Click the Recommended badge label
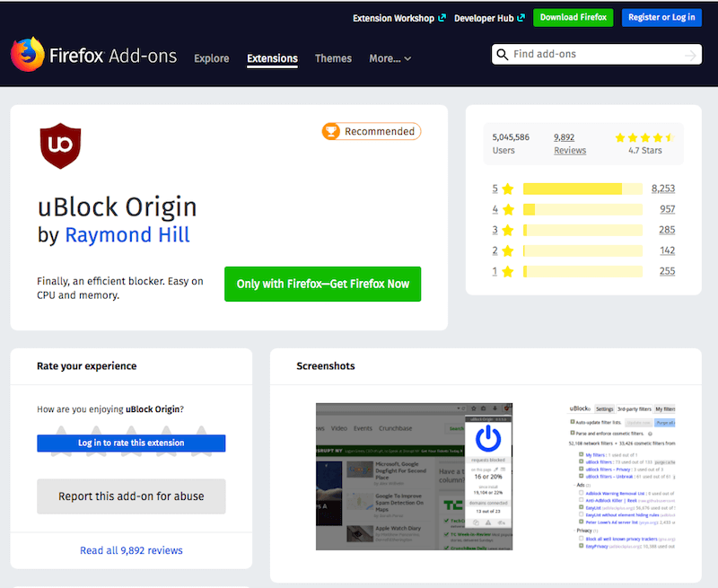The height and width of the screenshot is (588, 718). [380, 131]
